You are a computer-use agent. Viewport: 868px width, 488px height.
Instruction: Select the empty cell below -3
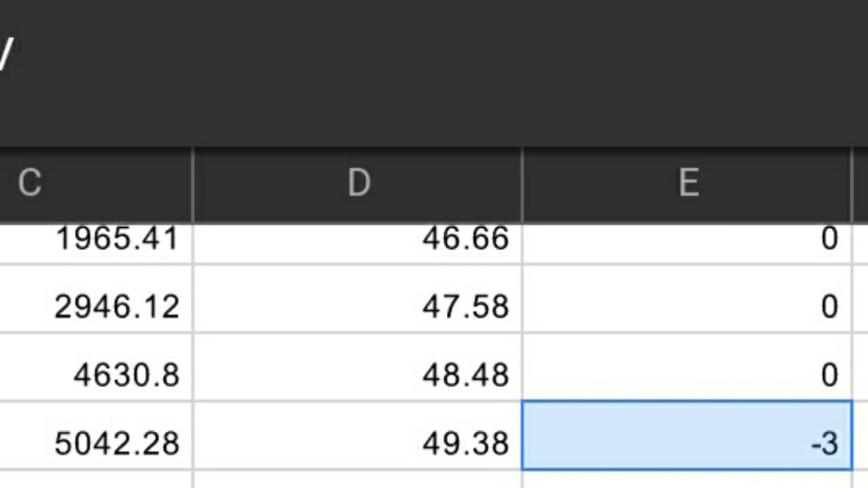coord(688,479)
